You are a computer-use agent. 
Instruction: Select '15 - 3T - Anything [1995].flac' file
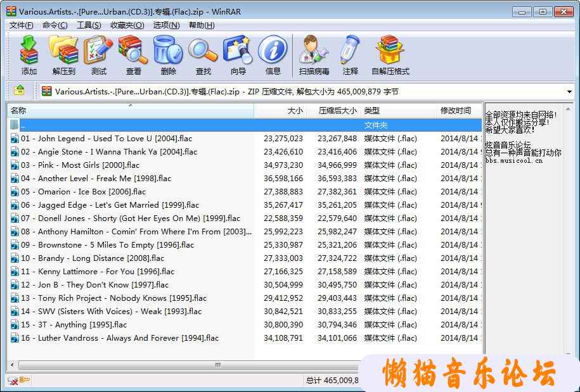245,325
